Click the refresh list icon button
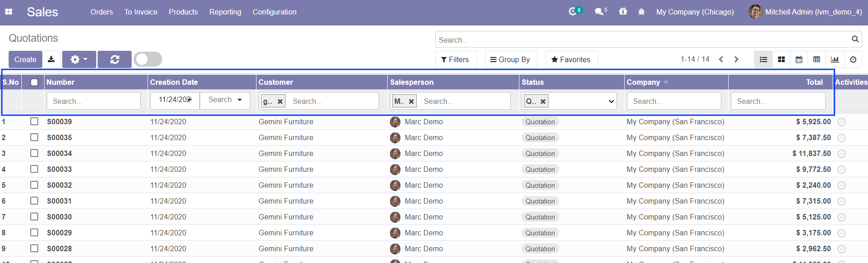 [114, 59]
